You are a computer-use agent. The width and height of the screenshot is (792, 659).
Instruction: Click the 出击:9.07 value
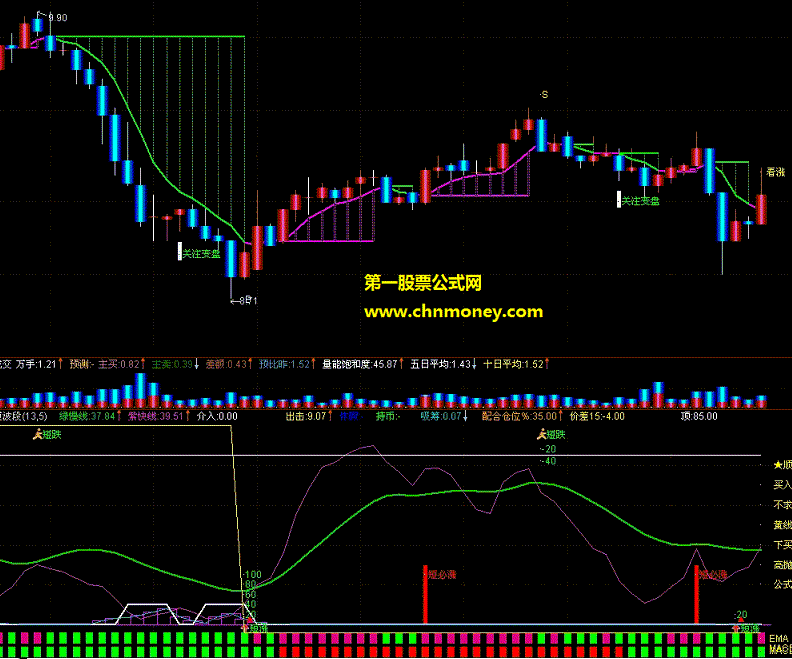tap(306, 416)
